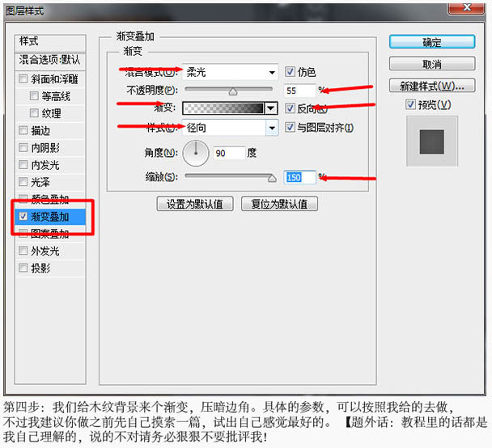Click the 新建样式(W)... button
The width and height of the screenshot is (492, 448).
click(x=432, y=86)
